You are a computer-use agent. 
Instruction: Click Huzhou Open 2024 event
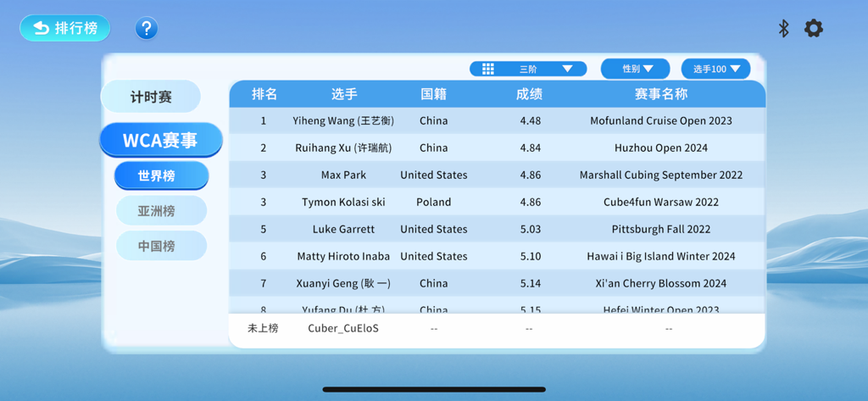click(661, 148)
